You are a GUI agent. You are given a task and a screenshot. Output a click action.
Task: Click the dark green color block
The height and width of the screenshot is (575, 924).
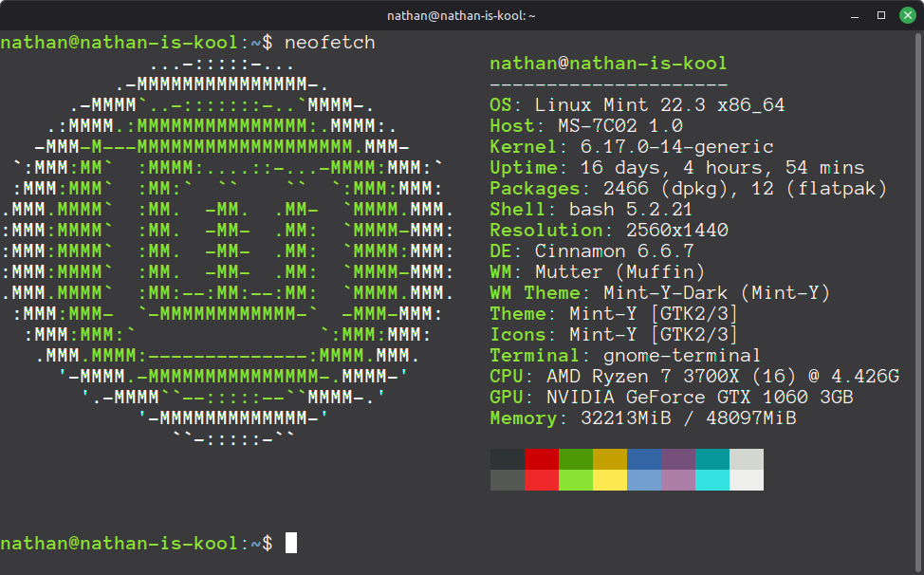[576, 459]
